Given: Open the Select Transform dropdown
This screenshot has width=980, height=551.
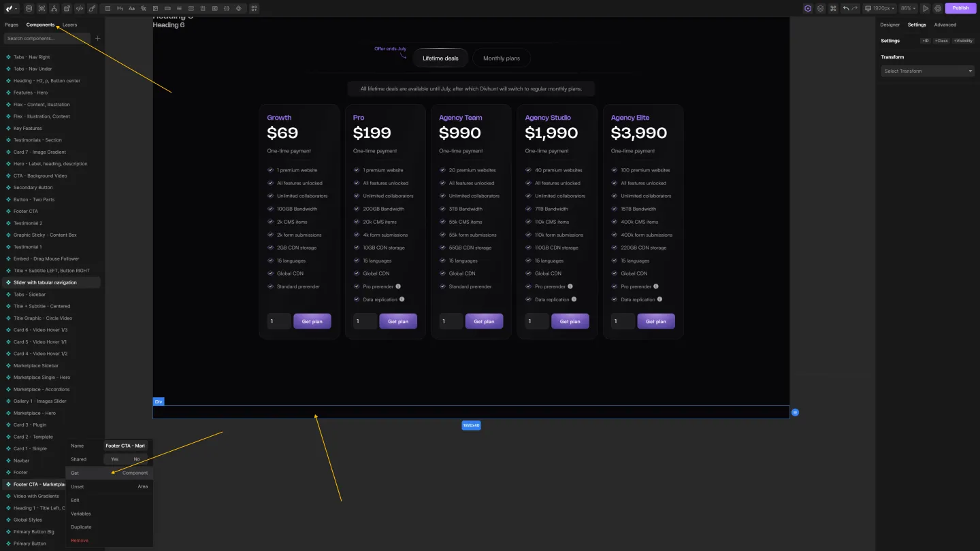Looking at the screenshot, I should pyautogui.click(x=927, y=71).
